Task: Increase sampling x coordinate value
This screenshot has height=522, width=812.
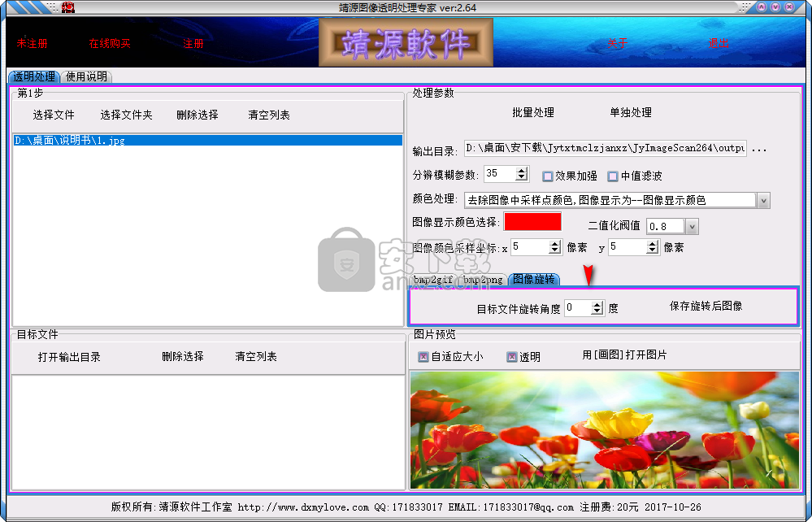Action: [x=555, y=243]
